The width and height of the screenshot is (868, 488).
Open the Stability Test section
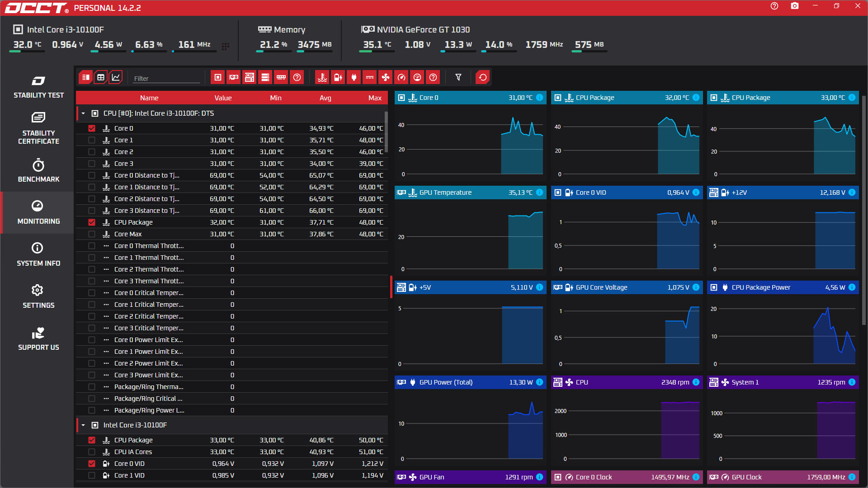(38, 87)
